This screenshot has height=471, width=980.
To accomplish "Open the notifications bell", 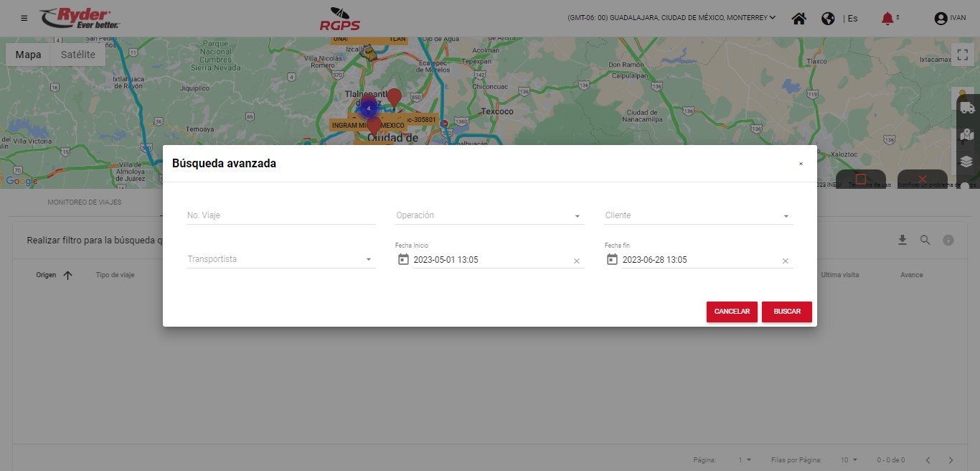I will (887, 19).
